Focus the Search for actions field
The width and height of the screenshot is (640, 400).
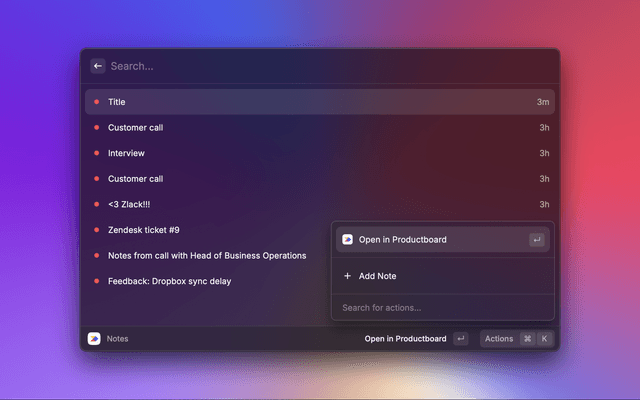[x=440, y=307]
